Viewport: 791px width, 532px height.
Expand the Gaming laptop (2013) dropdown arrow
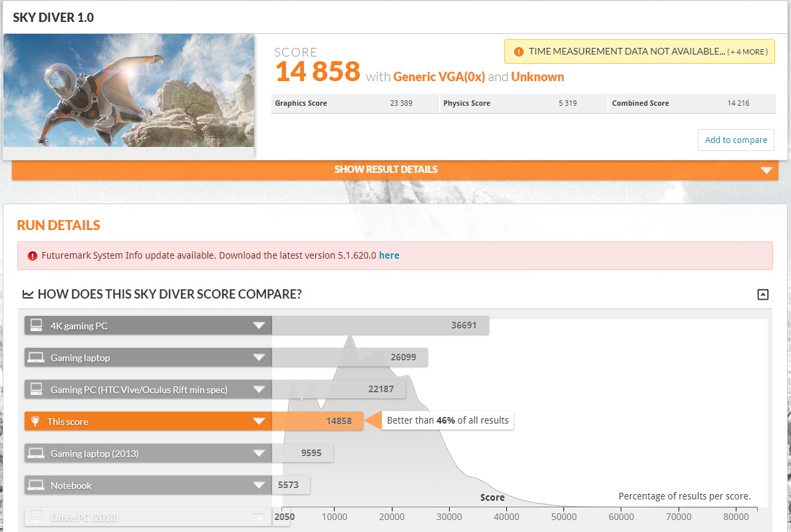coord(259,454)
